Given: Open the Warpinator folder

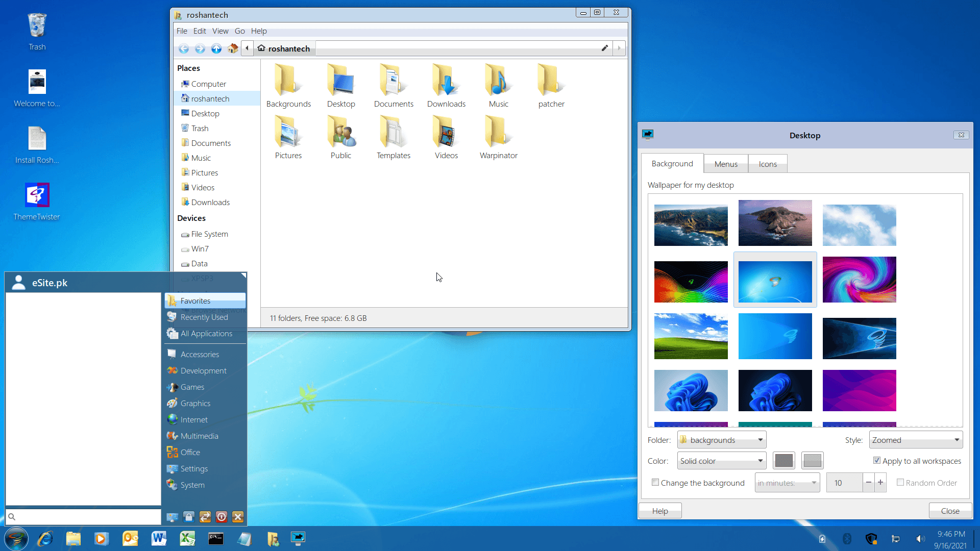Looking at the screenshot, I should pyautogui.click(x=498, y=137).
